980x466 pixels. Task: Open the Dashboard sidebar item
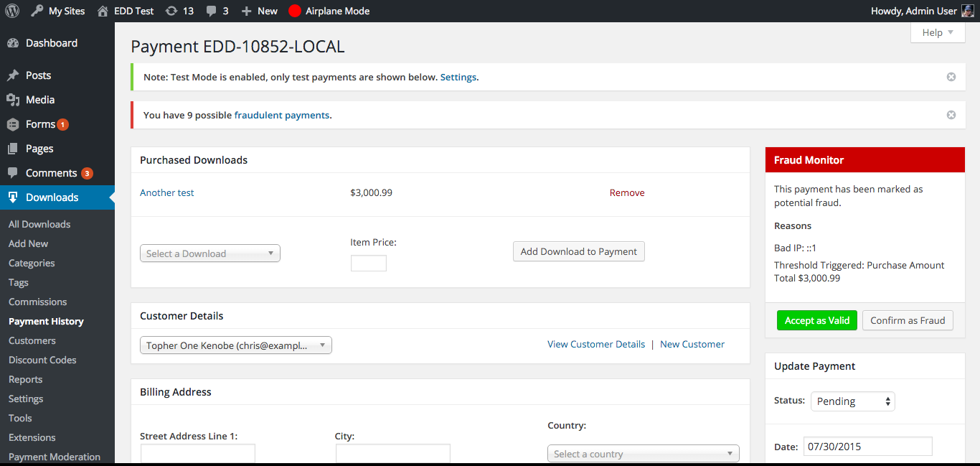[x=51, y=43]
